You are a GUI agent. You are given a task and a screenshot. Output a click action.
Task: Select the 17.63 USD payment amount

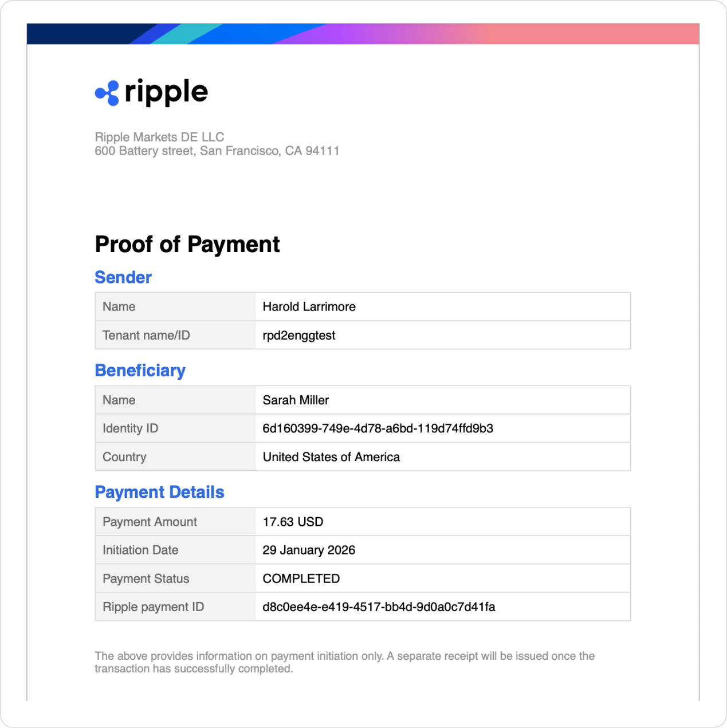click(293, 522)
